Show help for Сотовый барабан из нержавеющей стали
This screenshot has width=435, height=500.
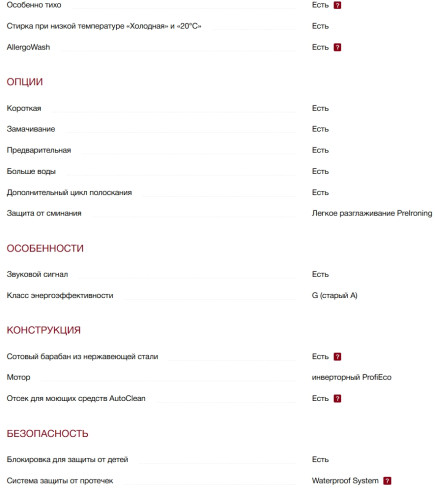[x=337, y=357]
